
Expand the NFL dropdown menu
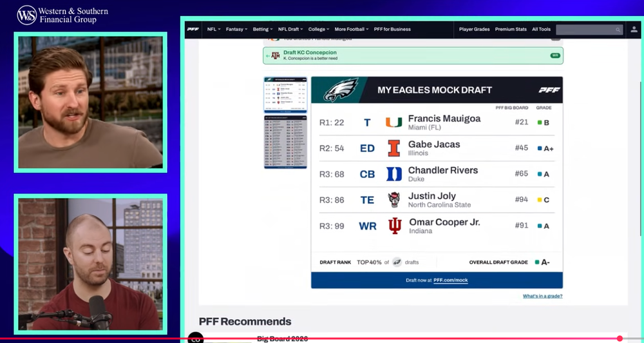[213, 29]
